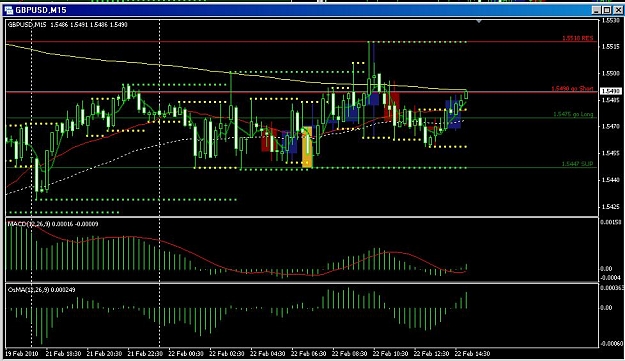Click the 22 Feb 02:30 time axis label
625x361 pixels.
[227, 353]
